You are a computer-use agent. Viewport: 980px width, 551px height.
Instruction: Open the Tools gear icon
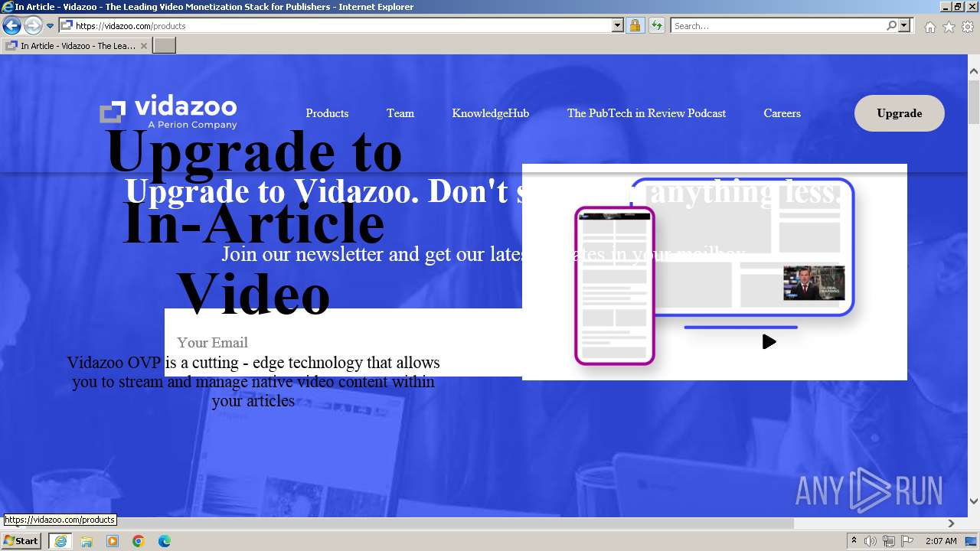pos(968,27)
